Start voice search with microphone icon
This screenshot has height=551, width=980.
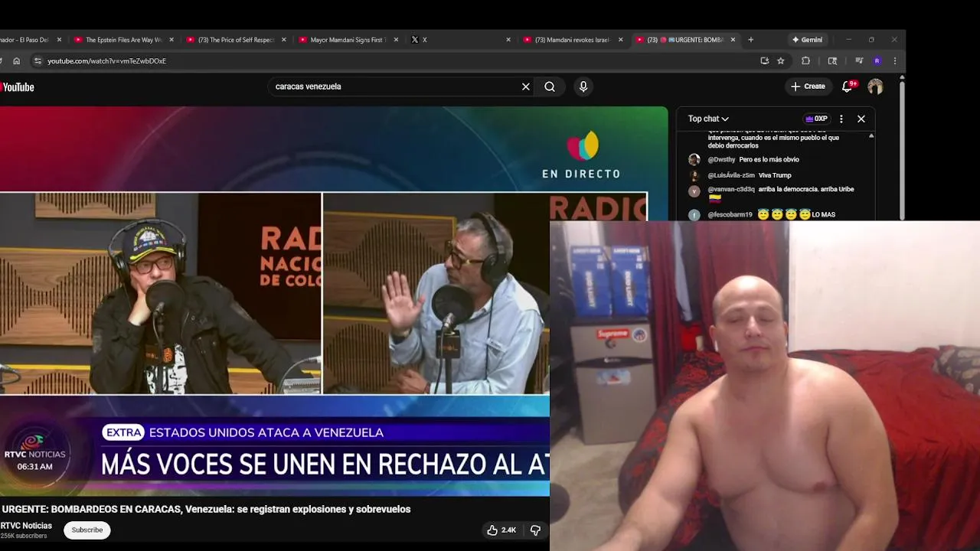click(x=583, y=86)
